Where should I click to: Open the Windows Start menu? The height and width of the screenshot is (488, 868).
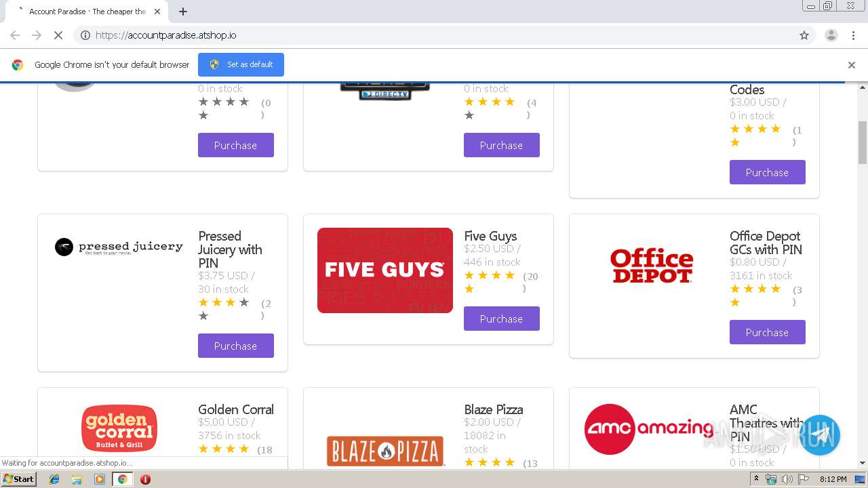tap(19, 479)
